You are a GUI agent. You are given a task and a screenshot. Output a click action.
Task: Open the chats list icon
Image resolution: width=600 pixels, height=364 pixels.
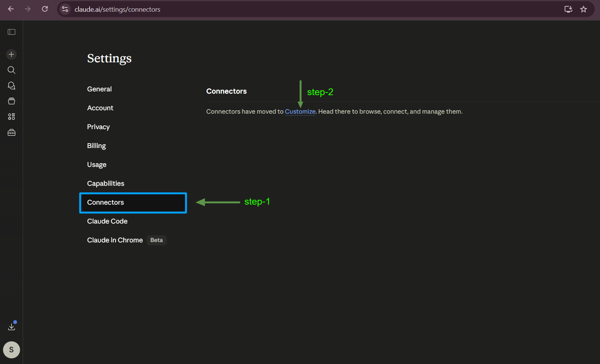tap(11, 86)
